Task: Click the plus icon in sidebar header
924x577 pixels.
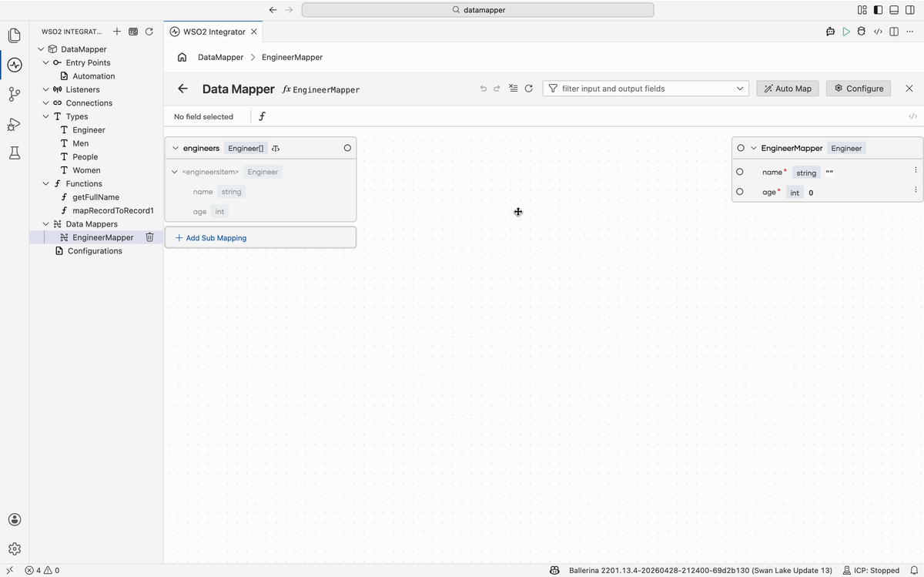Action: tap(117, 32)
